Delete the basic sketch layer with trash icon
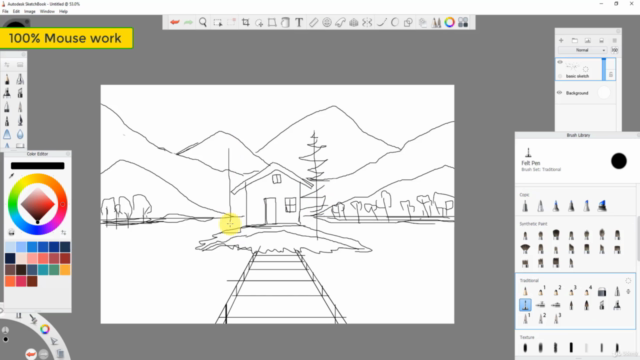The image size is (640, 360). pyautogui.click(x=611, y=74)
